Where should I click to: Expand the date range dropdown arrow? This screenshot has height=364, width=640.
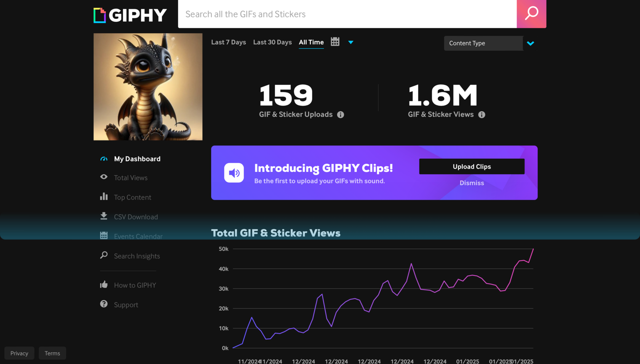tap(351, 42)
